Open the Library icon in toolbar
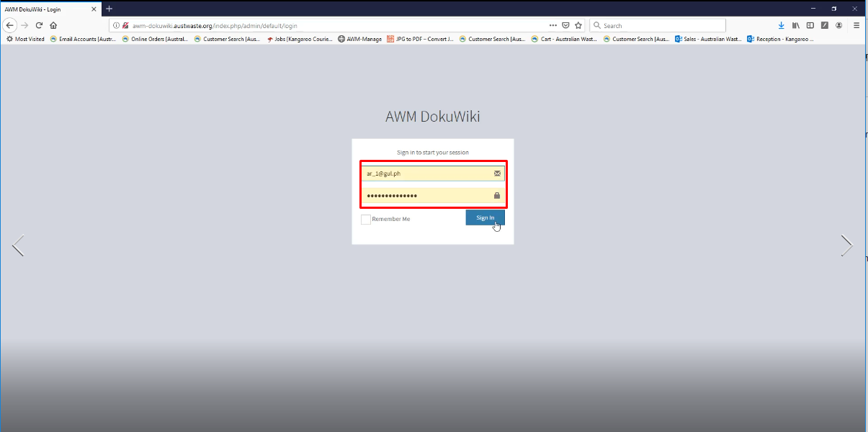Viewport: 868px width, 432px height. point(796,25)
